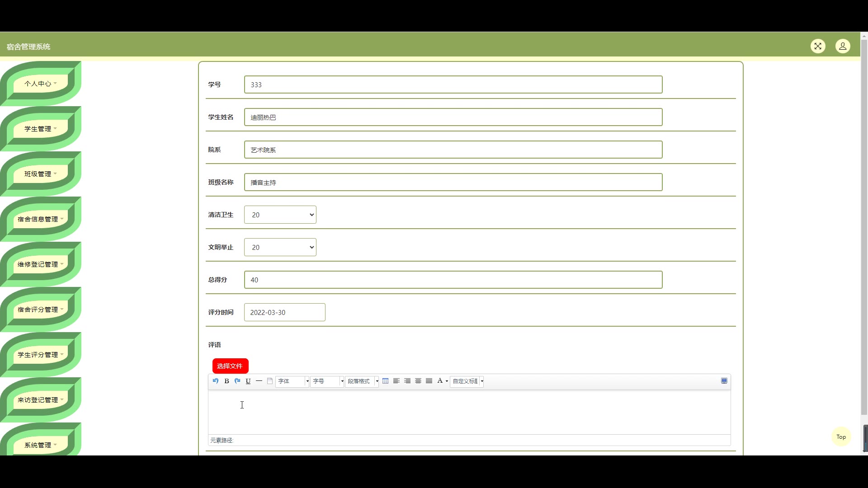Image resolution: width=868 pixels, height=488 pixels.
Task: Open the 段落格式 paragraph format dropdown
Action: pyautogui.click(x=362, y=381)
